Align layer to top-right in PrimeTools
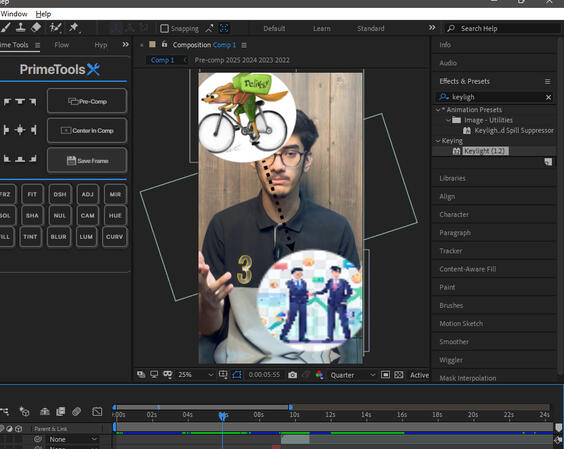Screen dimensions: 564x449 pyautogui.click(x=33, y=102)
